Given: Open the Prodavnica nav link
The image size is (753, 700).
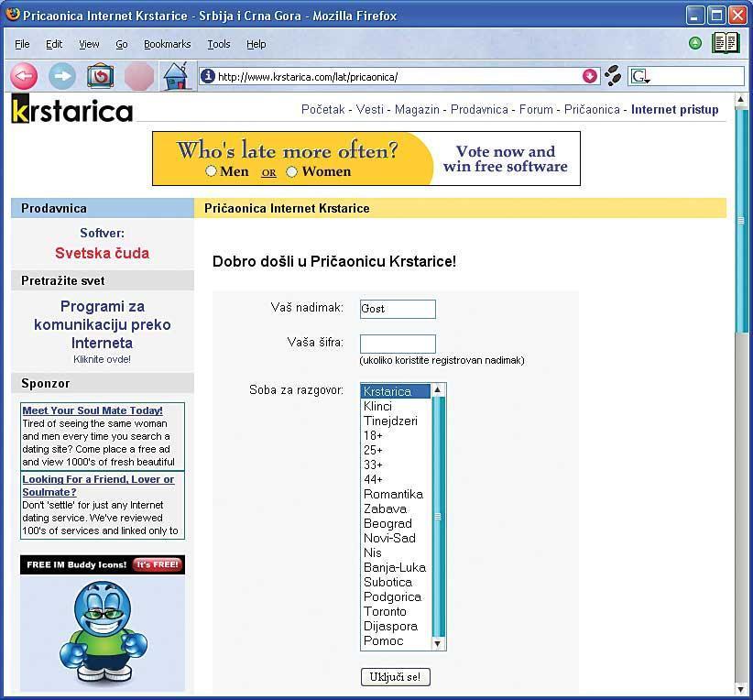Looking at the screenshot, I should point(479,110).
